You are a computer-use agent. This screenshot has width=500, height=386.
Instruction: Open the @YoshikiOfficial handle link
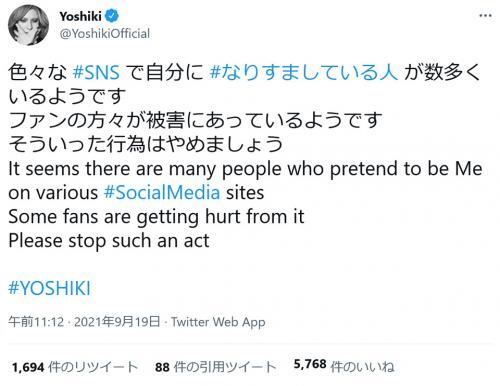click(x=105, y=33)
